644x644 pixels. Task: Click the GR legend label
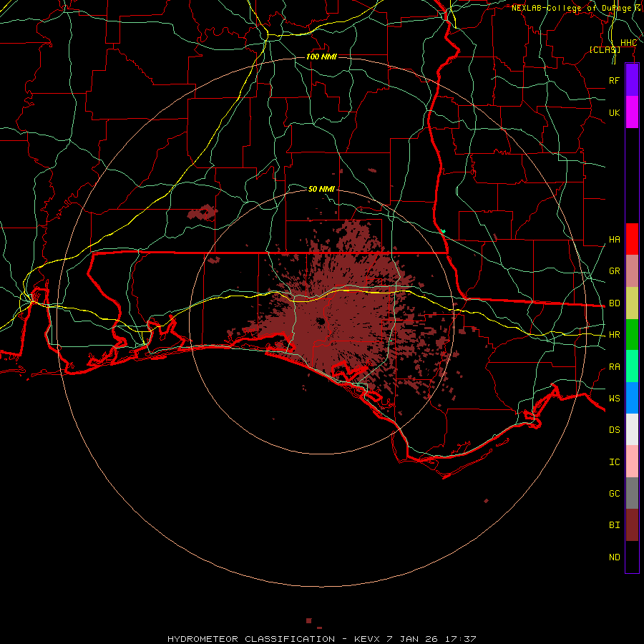click(x=614, y=271)
